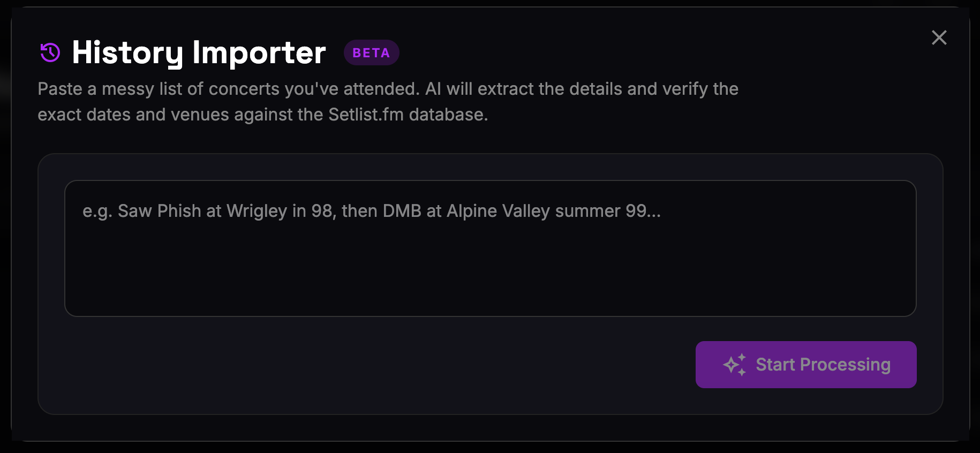Image resolution: width=980 pixels, height=453 pixels.
Task: Click empty card area left of Start Processing
Action: click(x=364, y=365)
